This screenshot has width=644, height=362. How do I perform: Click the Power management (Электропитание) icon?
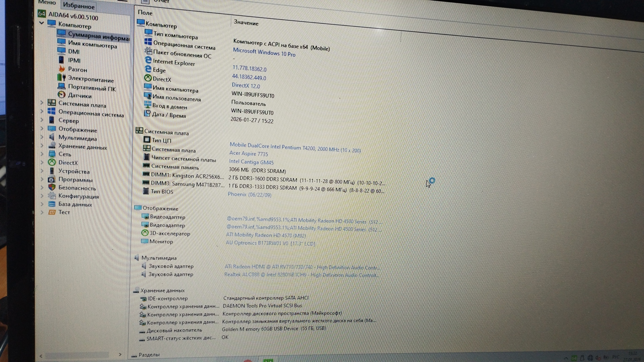coord(61,77)
